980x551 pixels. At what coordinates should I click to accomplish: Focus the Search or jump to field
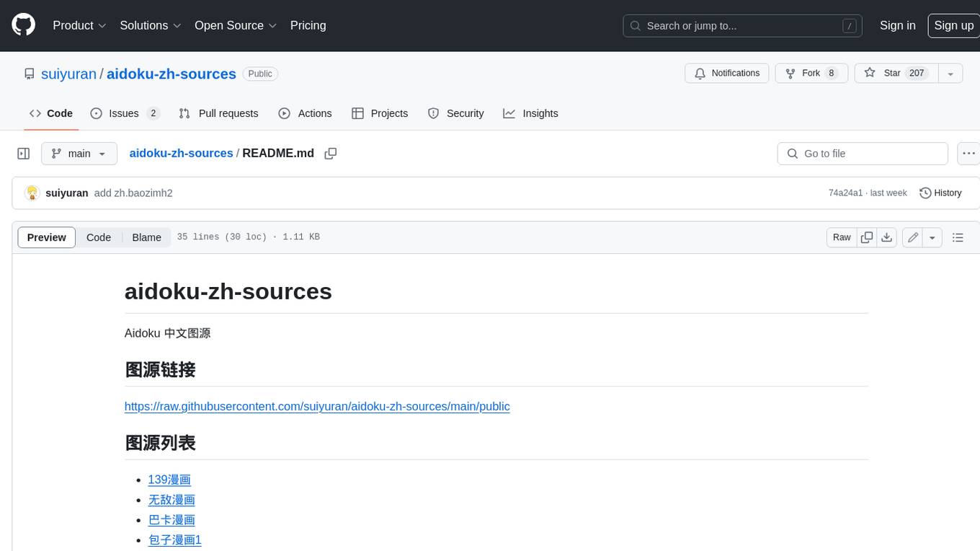pos(744,26)
